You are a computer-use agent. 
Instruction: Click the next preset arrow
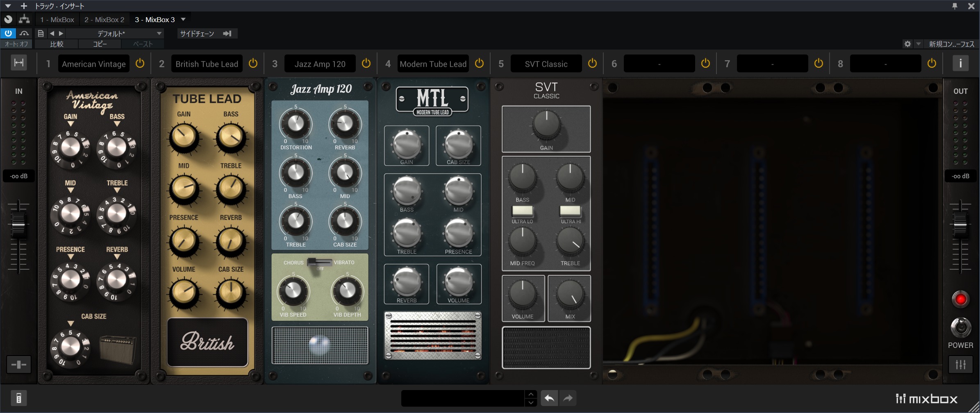[61, 33]
